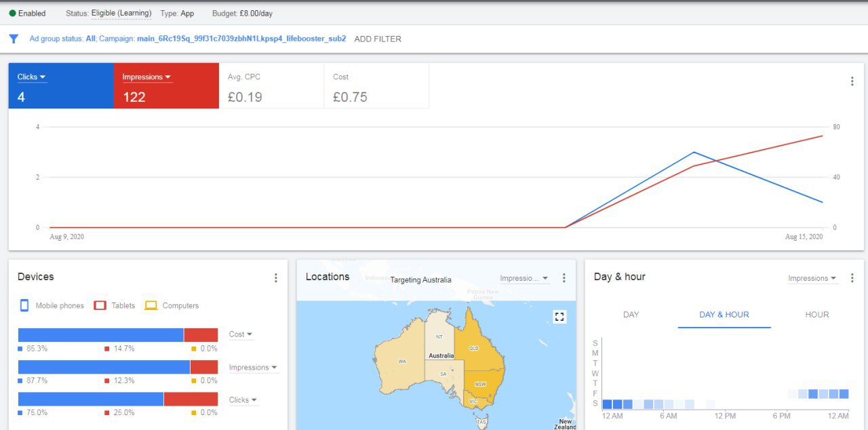
Task: Click the Targeting Australia label
Action: (420, 280)
